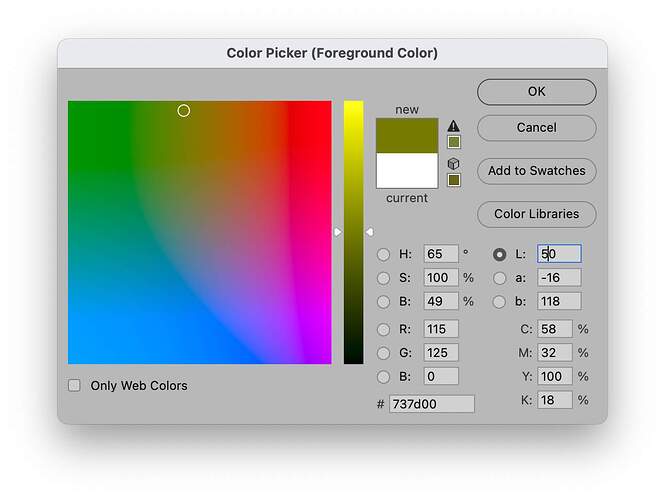Click the Add to Swatches button
This screenshot has height=500, width=664.
536,171
